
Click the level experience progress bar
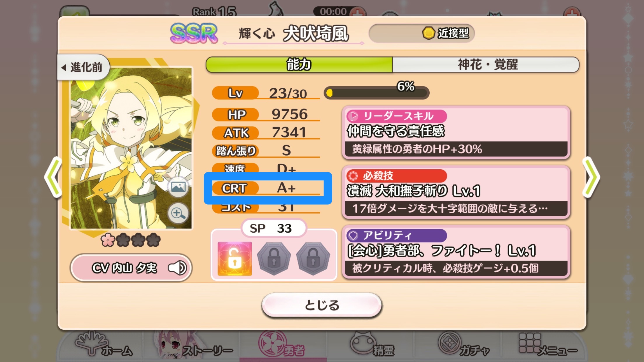377,93
